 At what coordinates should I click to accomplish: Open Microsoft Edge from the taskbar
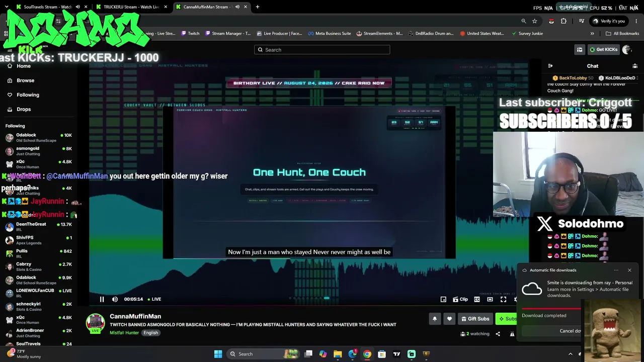352,354
